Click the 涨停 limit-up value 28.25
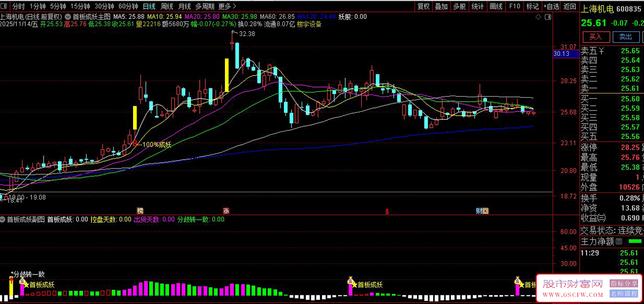The width and height of the screenshot is (644, 304). pos(630,147)
